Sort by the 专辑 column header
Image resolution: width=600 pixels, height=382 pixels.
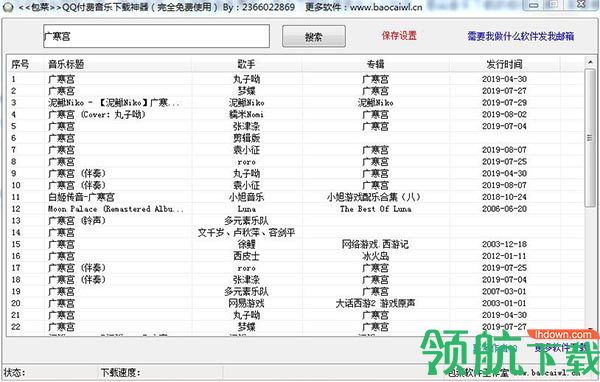click(375, 64)
